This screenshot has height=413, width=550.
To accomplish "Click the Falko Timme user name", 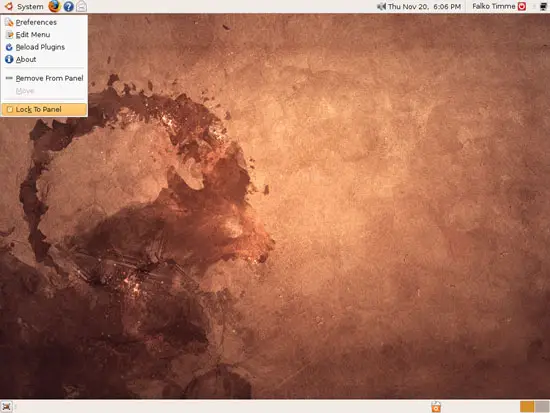I will click(x=494, y=6).
